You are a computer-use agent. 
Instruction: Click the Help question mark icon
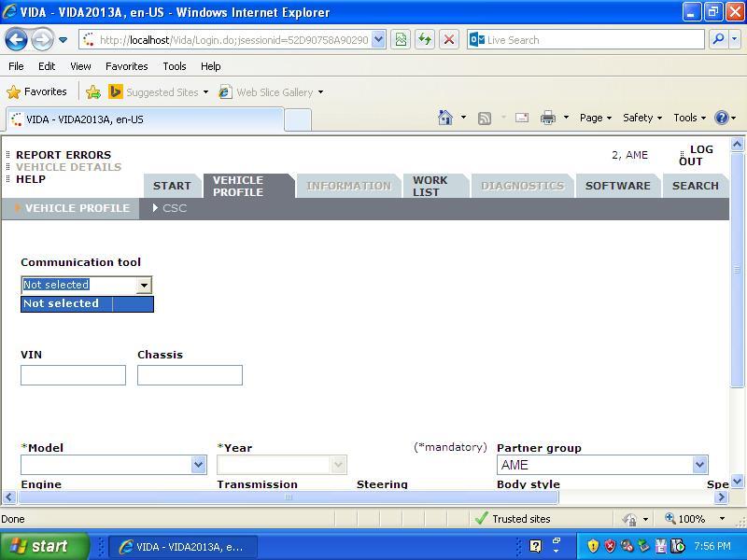(721, 118)
